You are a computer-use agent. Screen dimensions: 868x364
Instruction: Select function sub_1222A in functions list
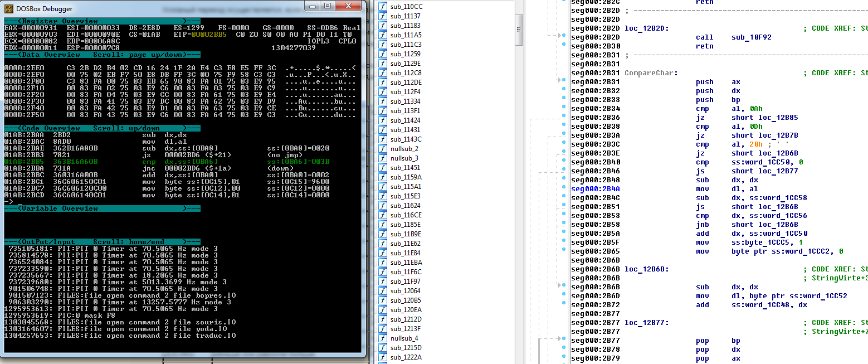coord(406,357)
